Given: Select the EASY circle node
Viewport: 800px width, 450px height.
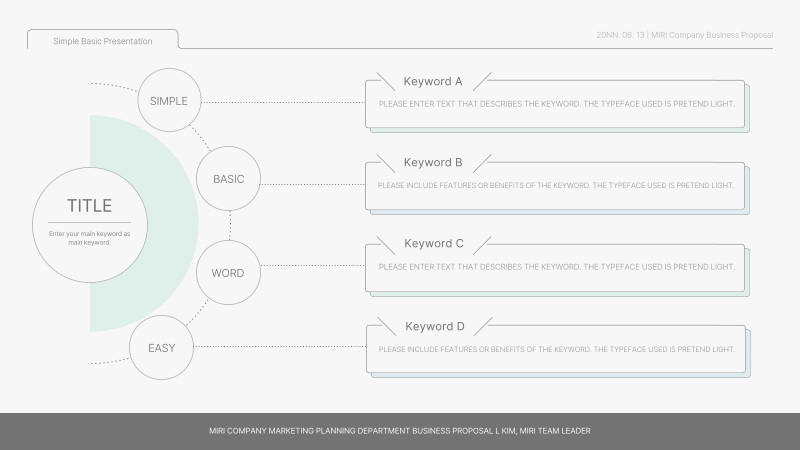Looking at the screenshot, I should click(161, 347).
